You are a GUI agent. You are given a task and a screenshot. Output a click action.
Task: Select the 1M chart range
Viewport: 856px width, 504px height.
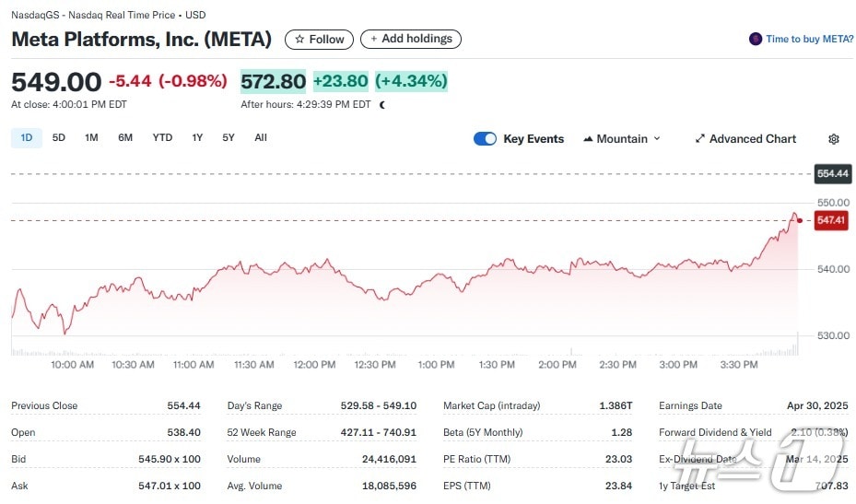(91, 138)
